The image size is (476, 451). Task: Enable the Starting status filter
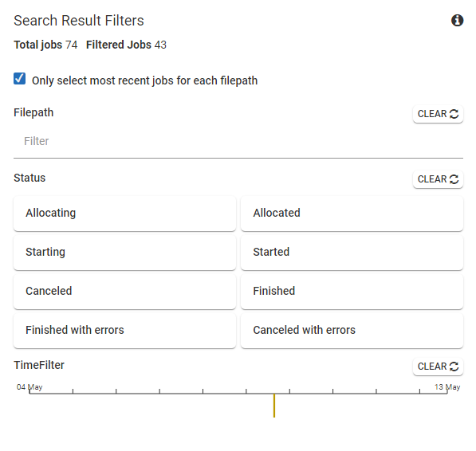point(124,253)
